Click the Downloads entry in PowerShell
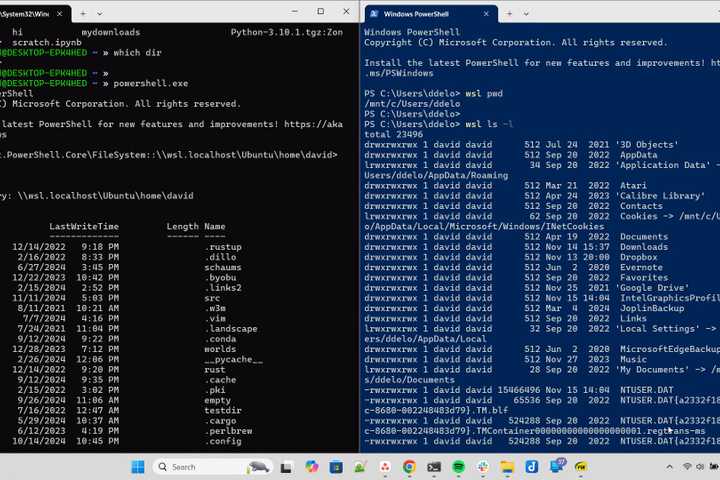The width and height of the screenshot is (720, 480). click(644, 247)
